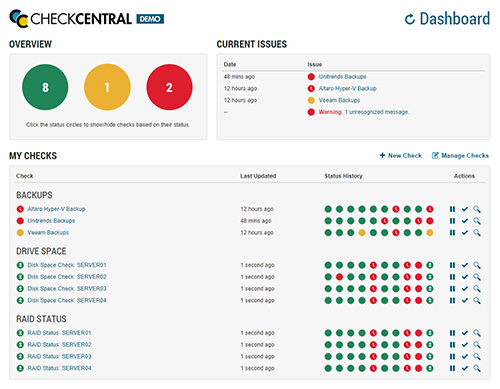Image resolution: width=500 pixels, height=389 pixels.
Task: Click latest yellow history dot for Veeam Backups
Action: (430, 232)
